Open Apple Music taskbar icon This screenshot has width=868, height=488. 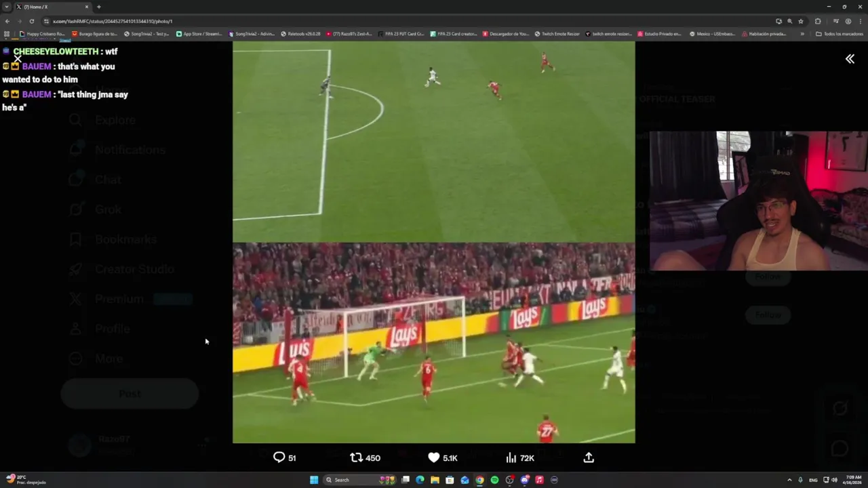(x=539, y=480)
